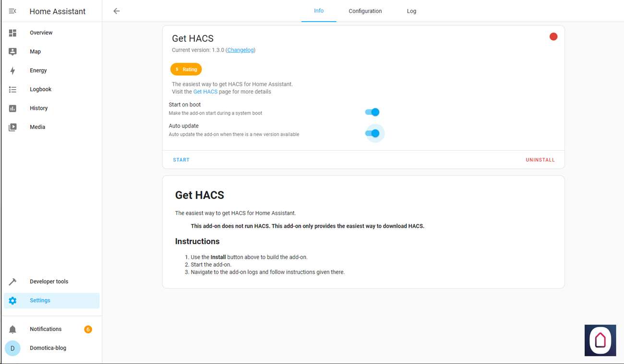The image size is (624, 364).
Task: Click the bold 'does not run HACS' notice
Action: click(x=308, y=226)
